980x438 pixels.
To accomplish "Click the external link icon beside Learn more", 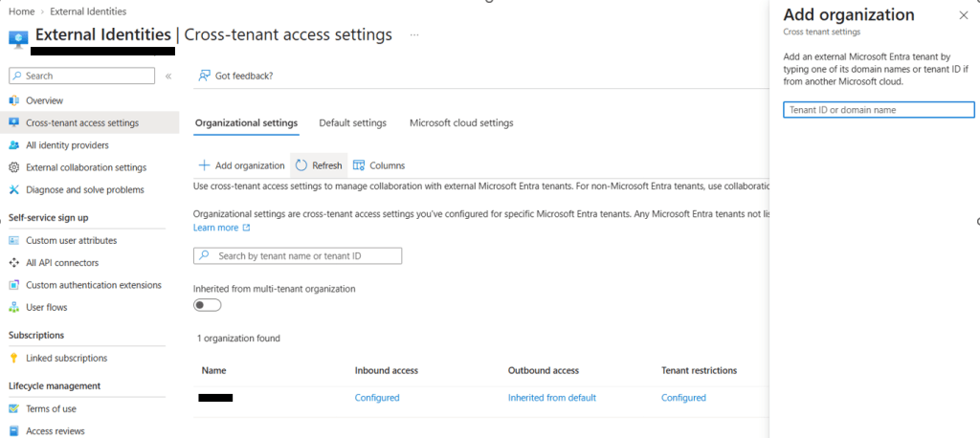I will click(x=246, y=228).
